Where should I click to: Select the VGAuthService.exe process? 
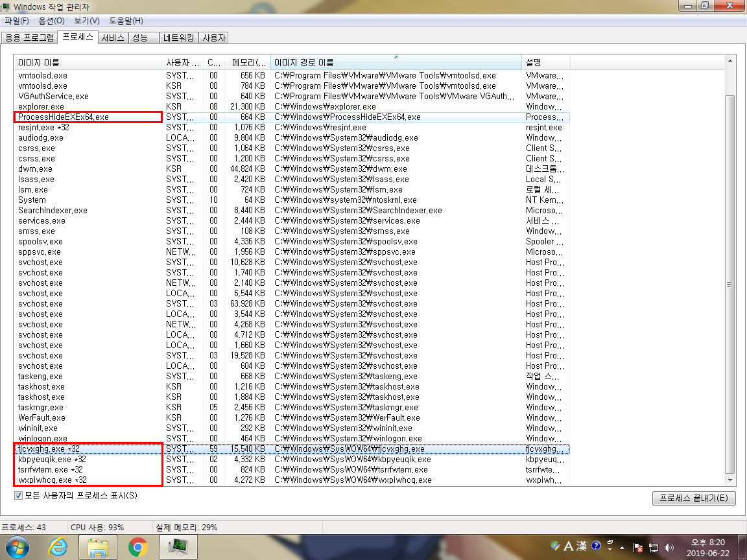coord(292,96)
